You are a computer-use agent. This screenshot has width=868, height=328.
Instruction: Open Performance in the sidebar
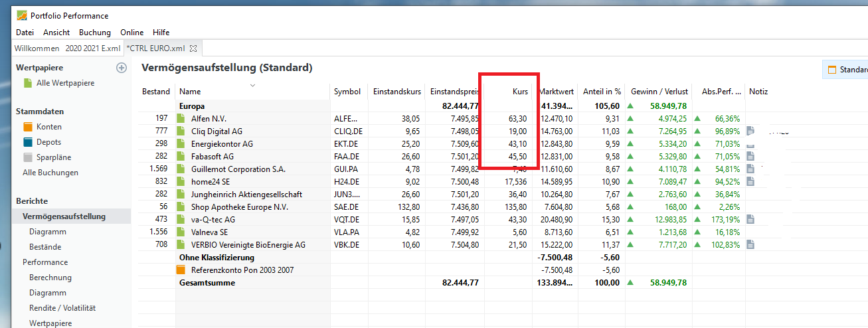pyautogui.click(x=45, y=262)
